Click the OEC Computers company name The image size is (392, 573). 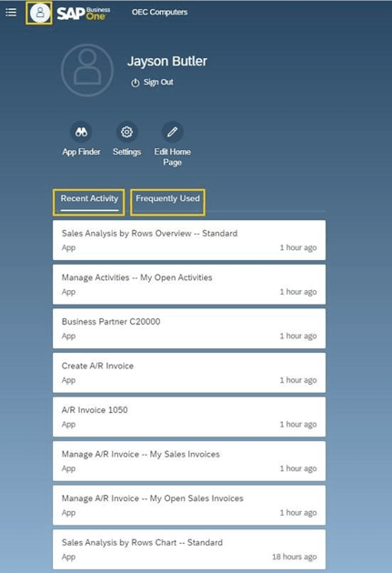tap(160, 12)
